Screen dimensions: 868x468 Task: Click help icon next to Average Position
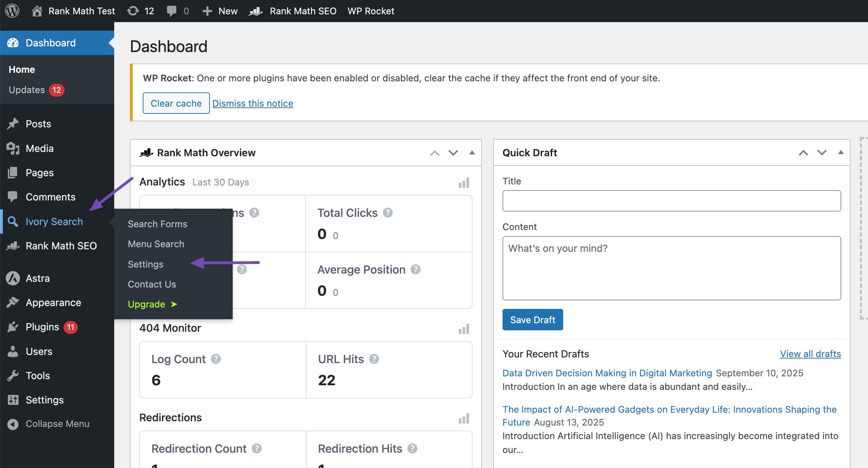(x=415, y=269)
